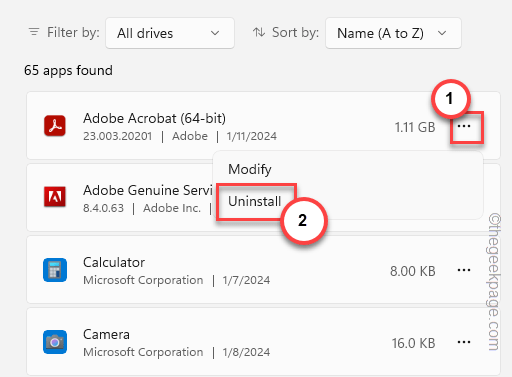Click the Camera app icon

[x=55, y=342]
